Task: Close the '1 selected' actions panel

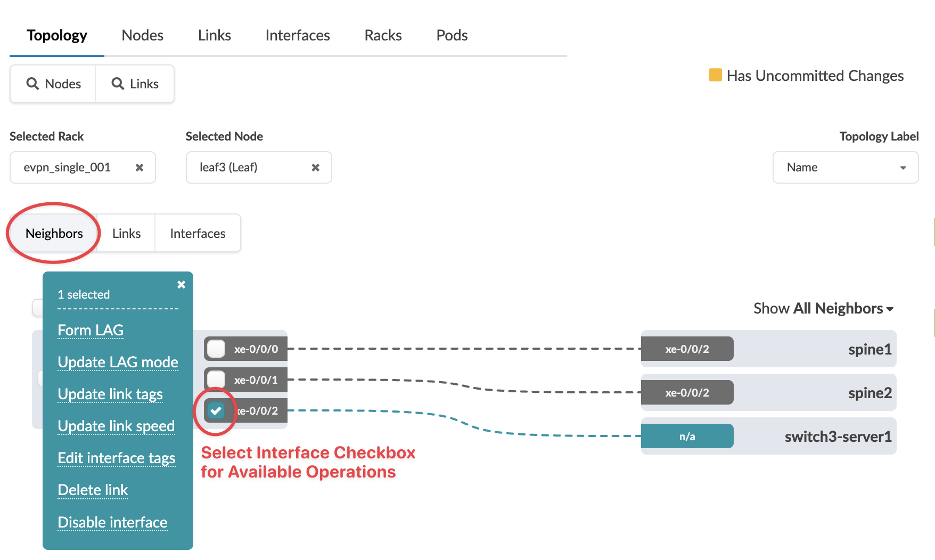Action: 181,284
